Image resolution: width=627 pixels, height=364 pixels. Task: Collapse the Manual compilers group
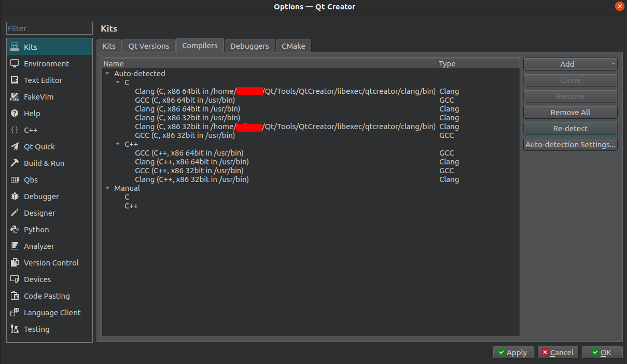coord(107,188)
